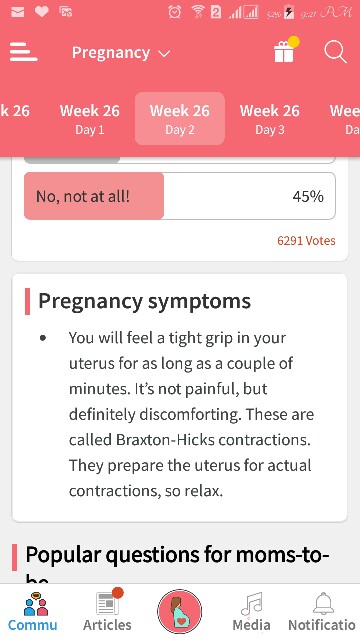Switch to Week 26 Day 3
360x640 pixels.
tap(269, 118)
